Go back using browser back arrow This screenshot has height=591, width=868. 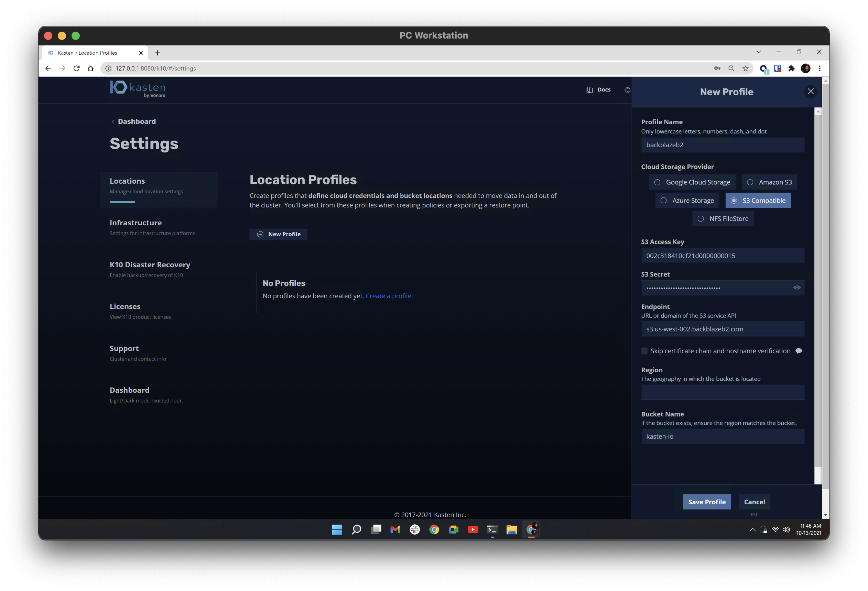pyautogui.click(x=48, y=68)
